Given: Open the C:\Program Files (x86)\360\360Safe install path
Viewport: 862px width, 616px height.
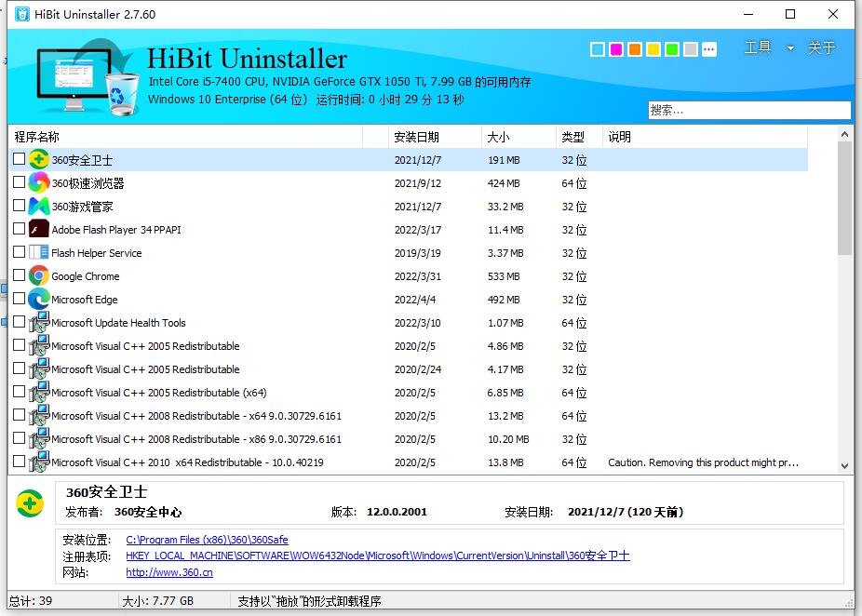Looking at the screenshot, I should point(207,540).
